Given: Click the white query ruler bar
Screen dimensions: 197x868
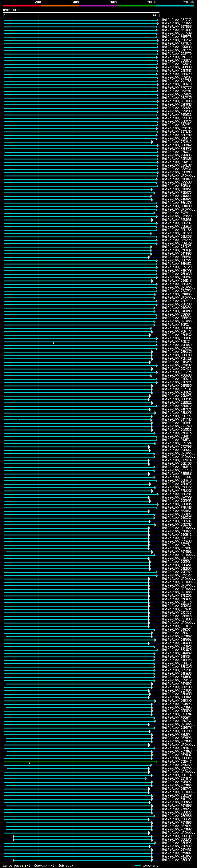Looking at the screenshot, I should 81,13.
